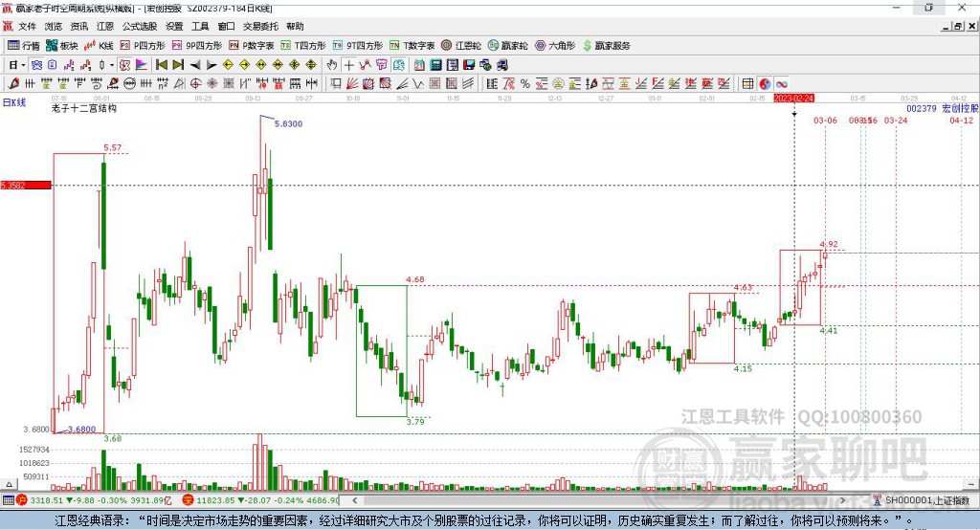980x530 pixels.
Task: Open the 公式选股 menu
Action: [140, 26]
